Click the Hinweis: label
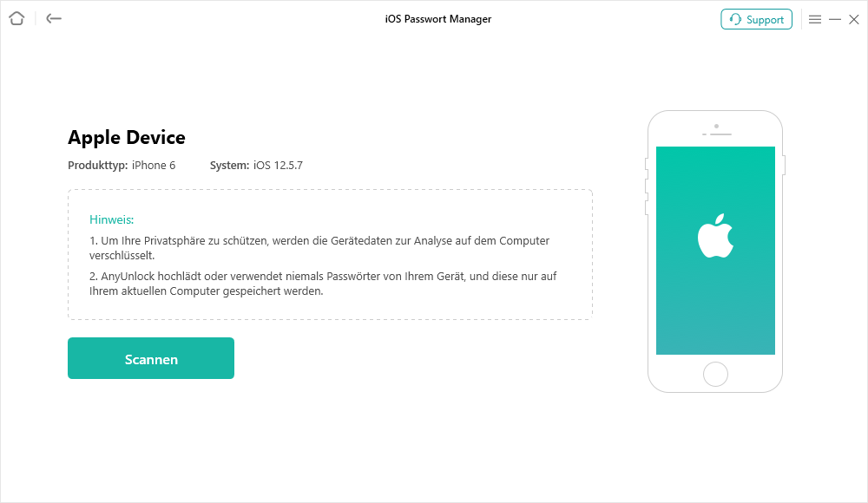The image size is (868, 503). pyautogui.click(x=112, y=219)
